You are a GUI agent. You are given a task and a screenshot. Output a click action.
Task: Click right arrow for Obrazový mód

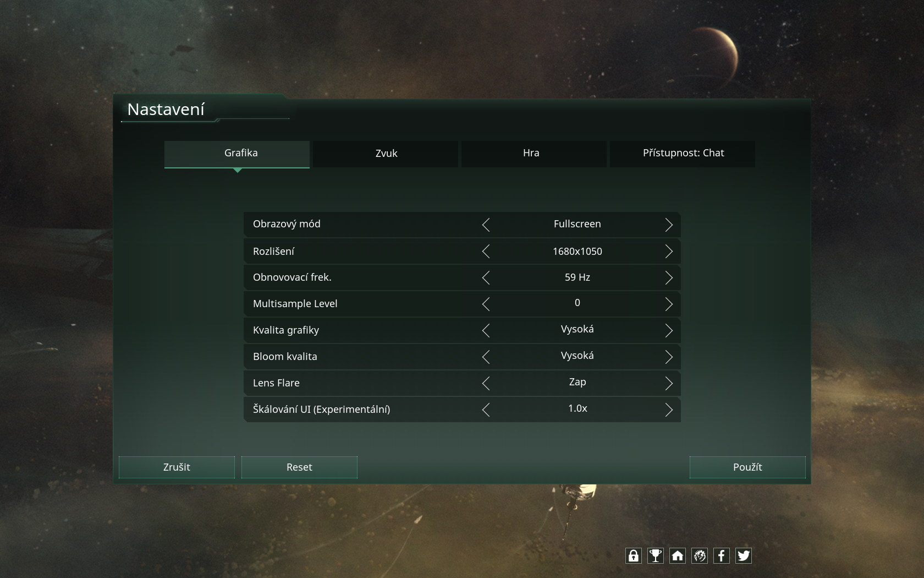(x=669, y=225)
